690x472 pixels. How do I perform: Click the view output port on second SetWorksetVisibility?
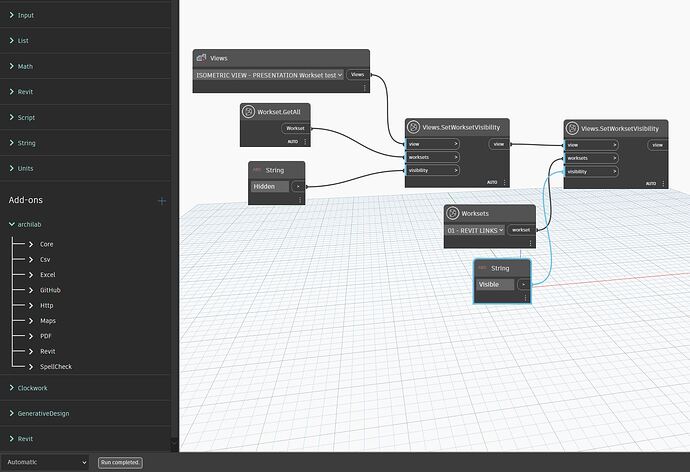657,145
